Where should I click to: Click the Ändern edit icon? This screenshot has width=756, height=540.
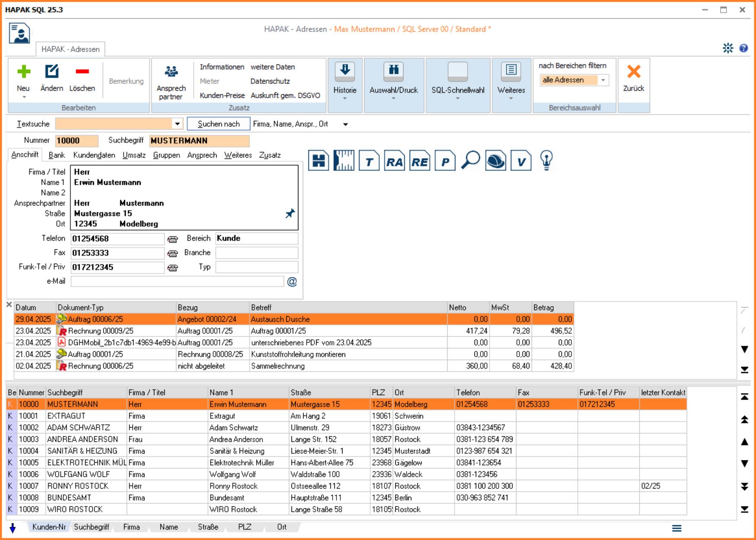pos(51,72)
